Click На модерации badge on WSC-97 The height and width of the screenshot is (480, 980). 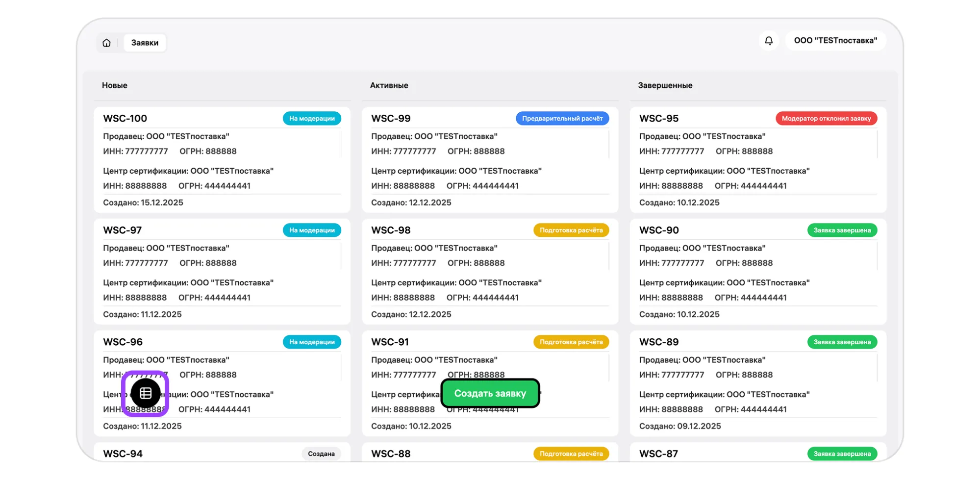tap(312, 230)
